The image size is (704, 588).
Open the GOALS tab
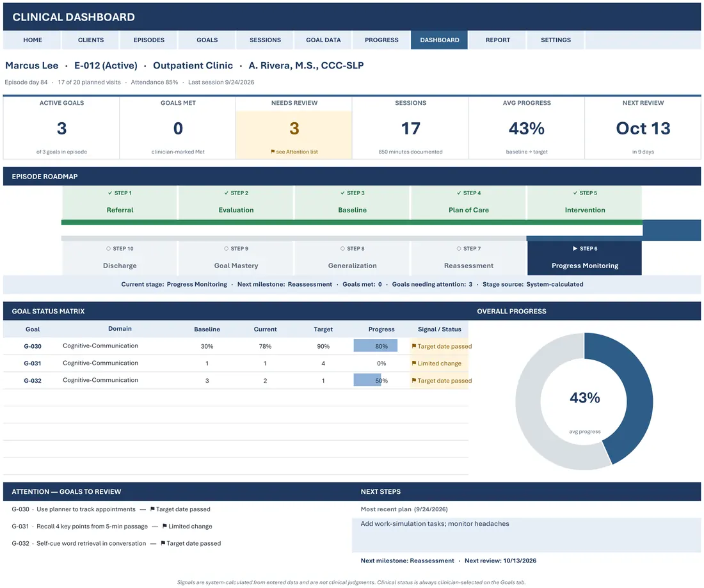click(x=207, y=40)
